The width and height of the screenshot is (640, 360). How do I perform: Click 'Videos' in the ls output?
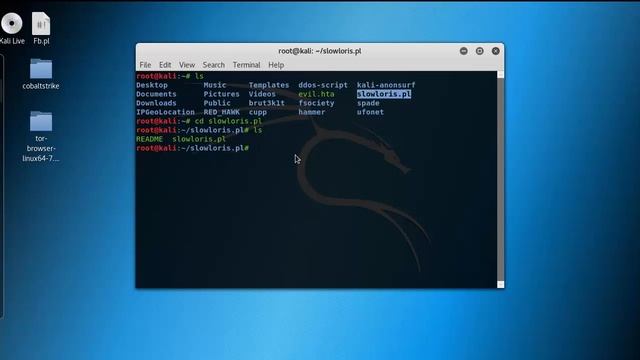[x=262, y=94]
